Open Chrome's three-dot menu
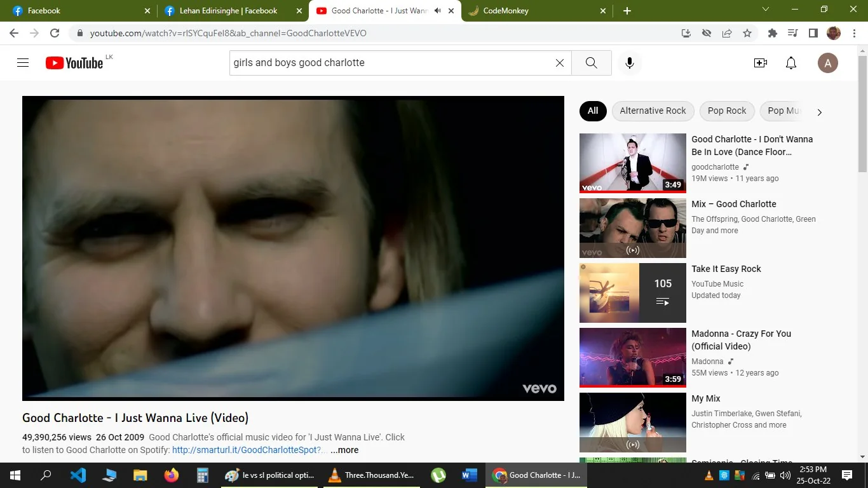Image resolution: width=868 pixels, height=488 pixels. click(853, 33)
